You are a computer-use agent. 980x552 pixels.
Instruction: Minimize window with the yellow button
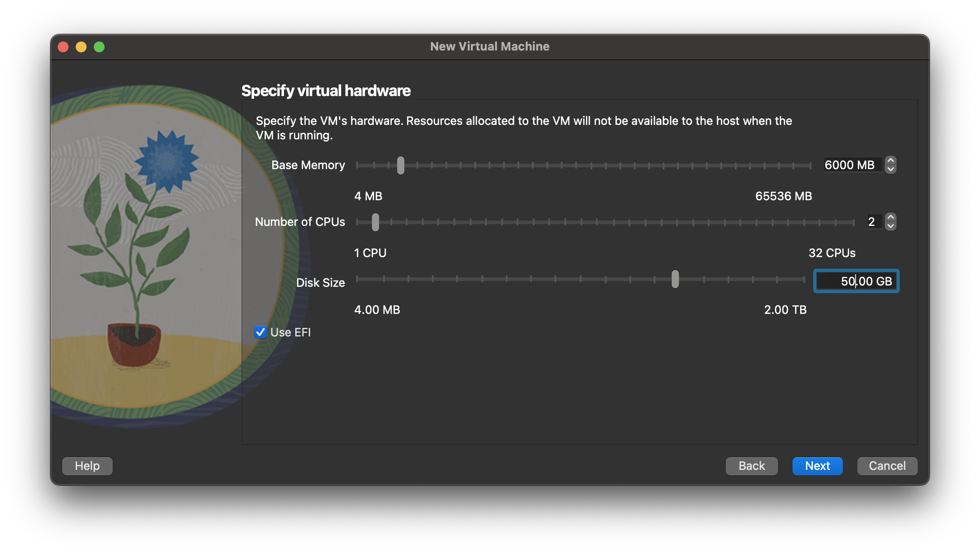click(x=81, y=47)
